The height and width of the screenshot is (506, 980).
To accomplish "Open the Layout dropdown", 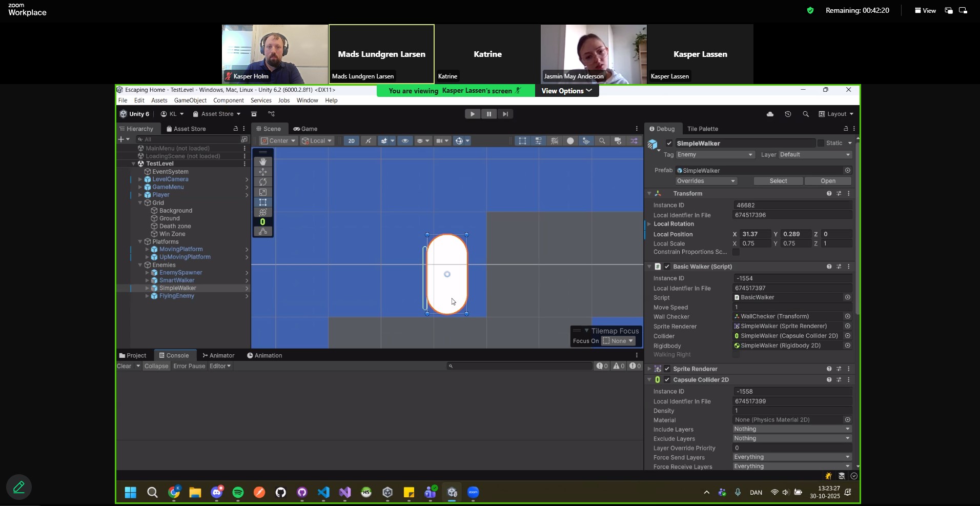I will pyautogui.click(x=836, y=114).
